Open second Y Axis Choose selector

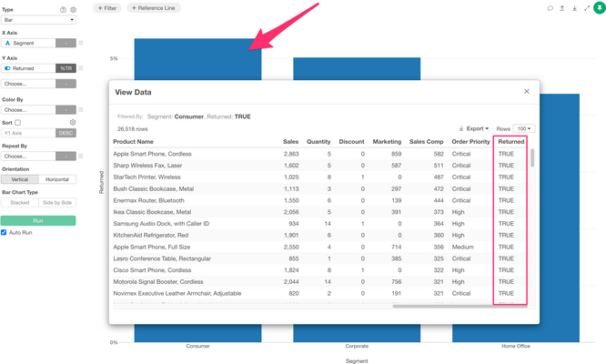[28, 84]
